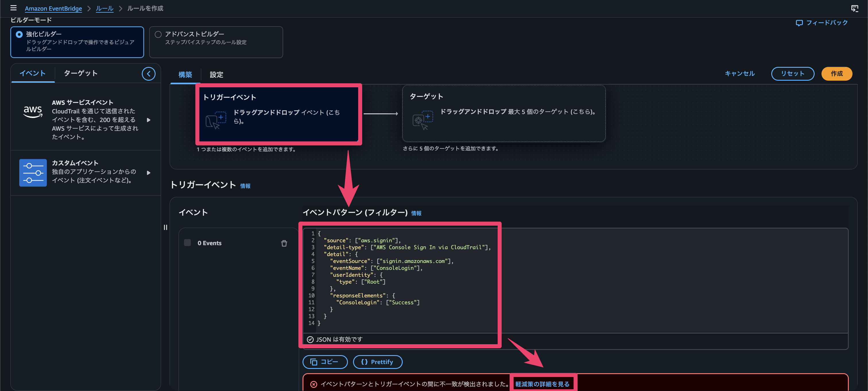The height and width of the screenshot is (391, 868).
Task: Tick the 0 Events checkbox
Action: (x=187, y=243)
